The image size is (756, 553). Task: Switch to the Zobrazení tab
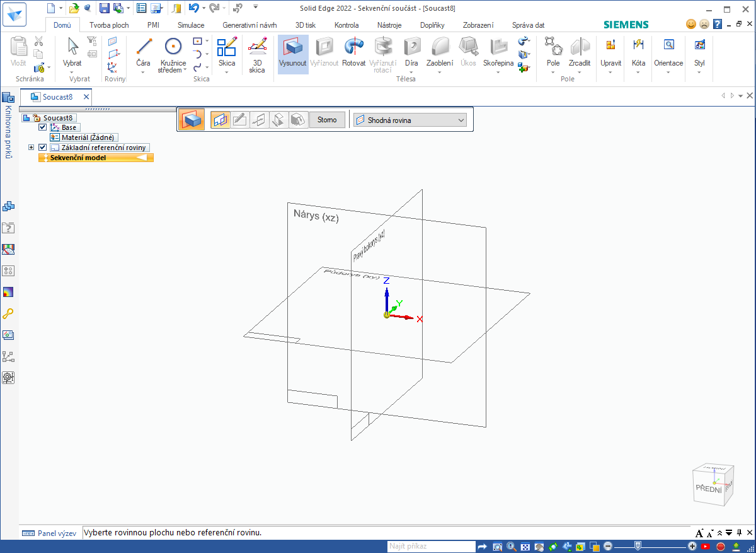point(478,25)
